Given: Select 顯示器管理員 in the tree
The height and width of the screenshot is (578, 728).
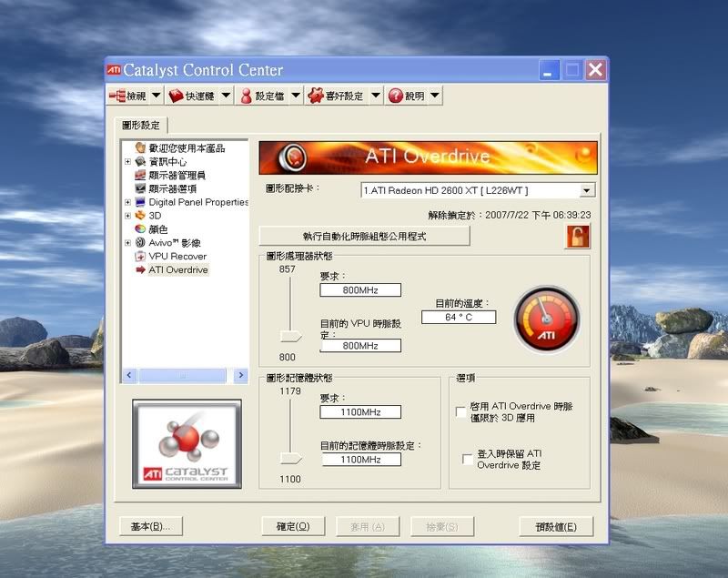Looking at the screenshot, I should tap(177, 175).
